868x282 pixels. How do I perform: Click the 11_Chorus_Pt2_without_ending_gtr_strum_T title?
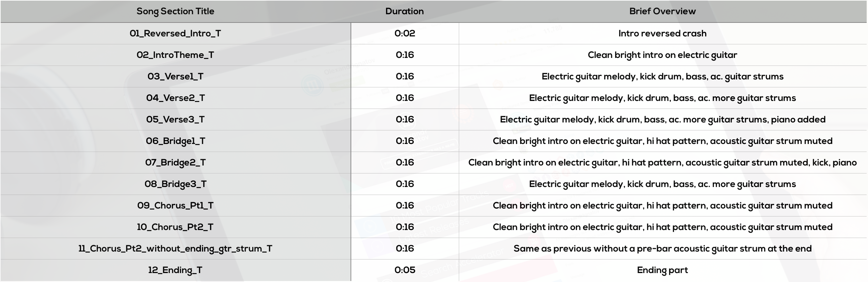[175, 249]
